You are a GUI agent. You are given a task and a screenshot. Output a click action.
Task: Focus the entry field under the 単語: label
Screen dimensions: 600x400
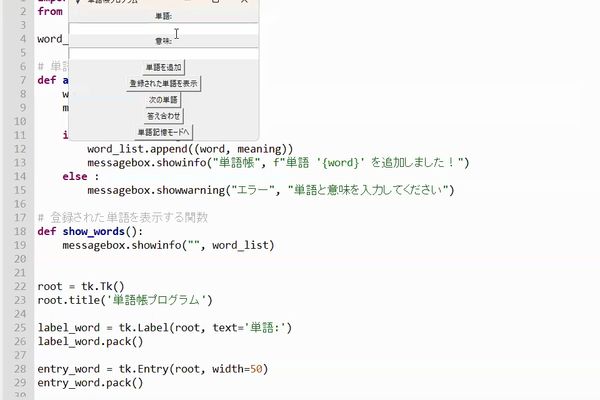point(163,29)
